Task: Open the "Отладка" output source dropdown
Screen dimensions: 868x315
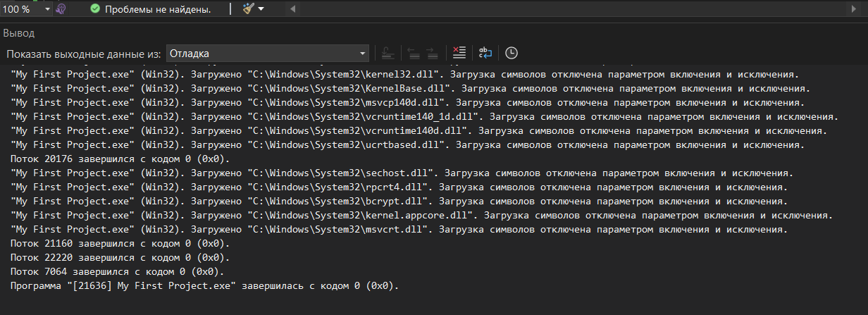Action: pos(268,53)
